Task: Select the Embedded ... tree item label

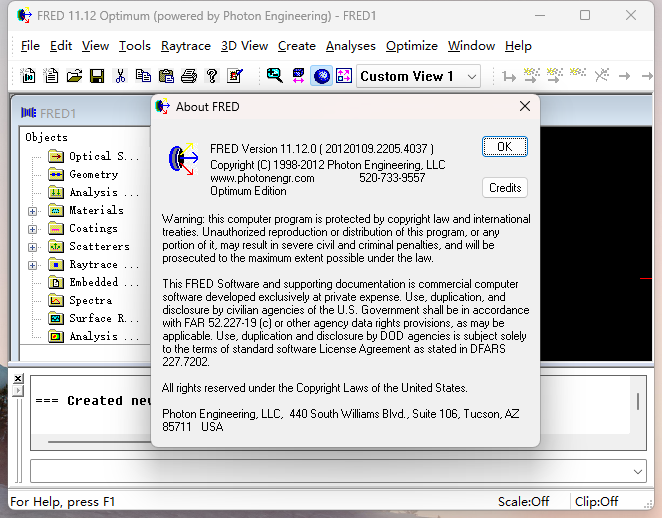Action: coord(104,282)
